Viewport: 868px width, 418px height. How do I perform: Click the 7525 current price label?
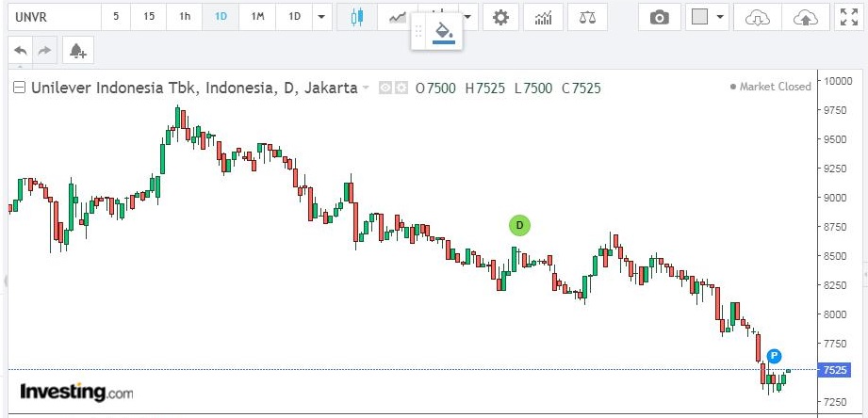(x=834, y=370)
